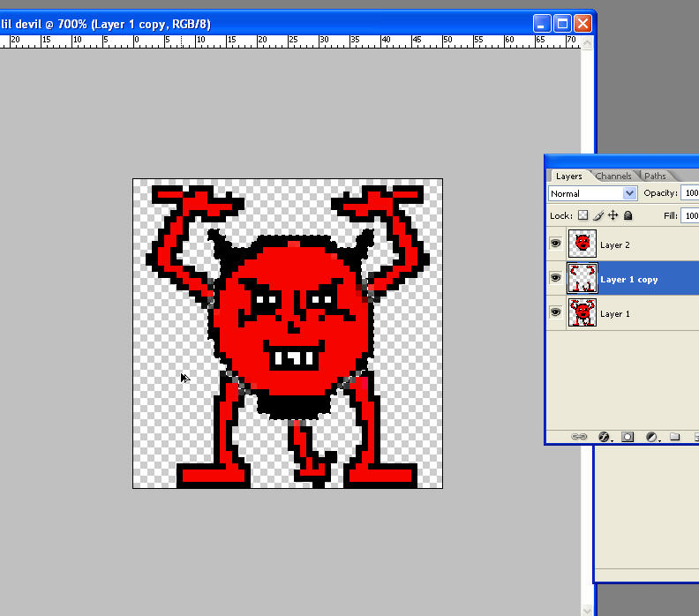Screen dimensions: 699x616
Task: Enable lock transparent pixels
Action: 582,215
